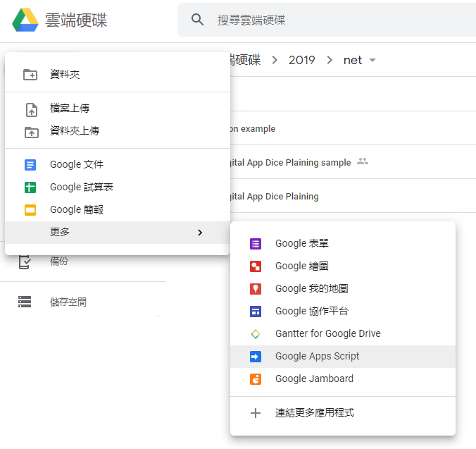Image resolution: width=476 pixels, height=449 pixels.
Task: Click the folder upload icon
Action: (31, 132)
